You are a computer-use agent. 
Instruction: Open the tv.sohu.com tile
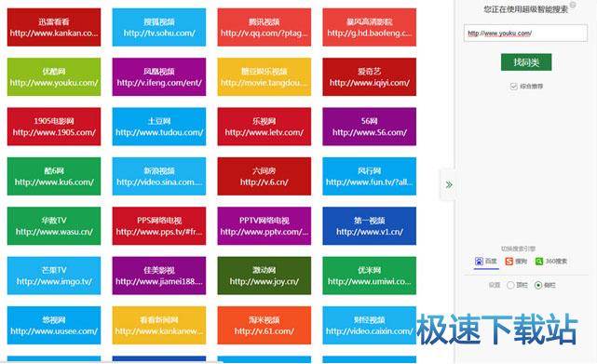tap(159, 27)
